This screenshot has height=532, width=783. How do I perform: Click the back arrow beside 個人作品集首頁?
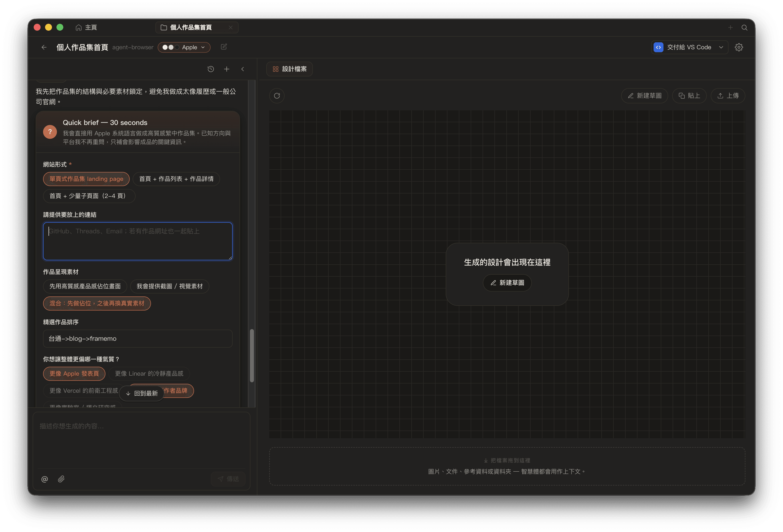click(x=44, y=47)
